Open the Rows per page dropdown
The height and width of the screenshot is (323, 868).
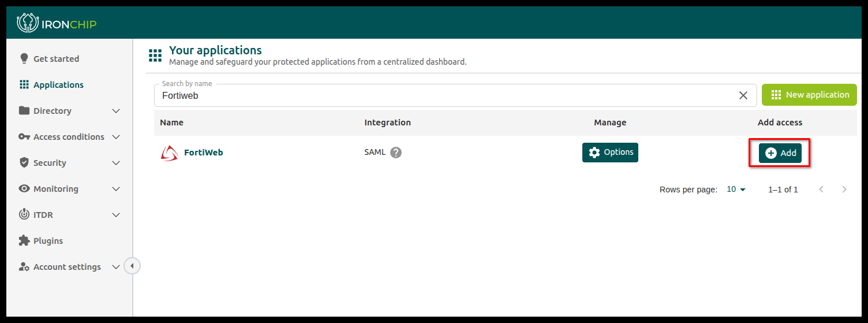736,190
